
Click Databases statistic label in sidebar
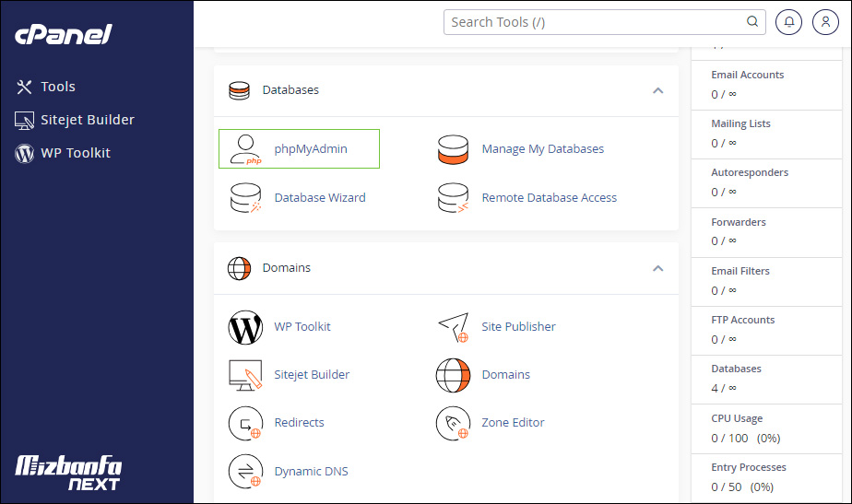click(736, 369)
